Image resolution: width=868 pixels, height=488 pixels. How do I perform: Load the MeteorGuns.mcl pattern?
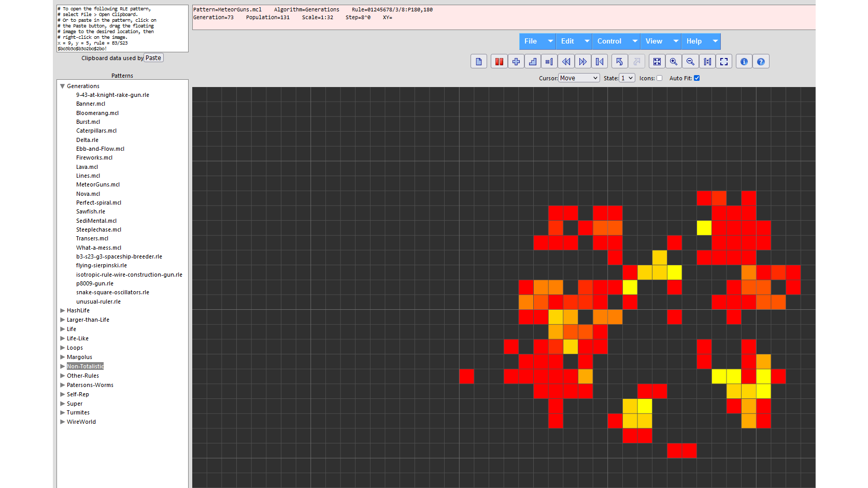[98, 185]
